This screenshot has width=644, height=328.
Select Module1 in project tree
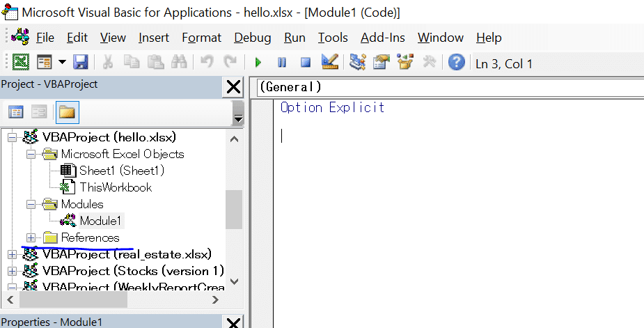[x=101, y=221]
